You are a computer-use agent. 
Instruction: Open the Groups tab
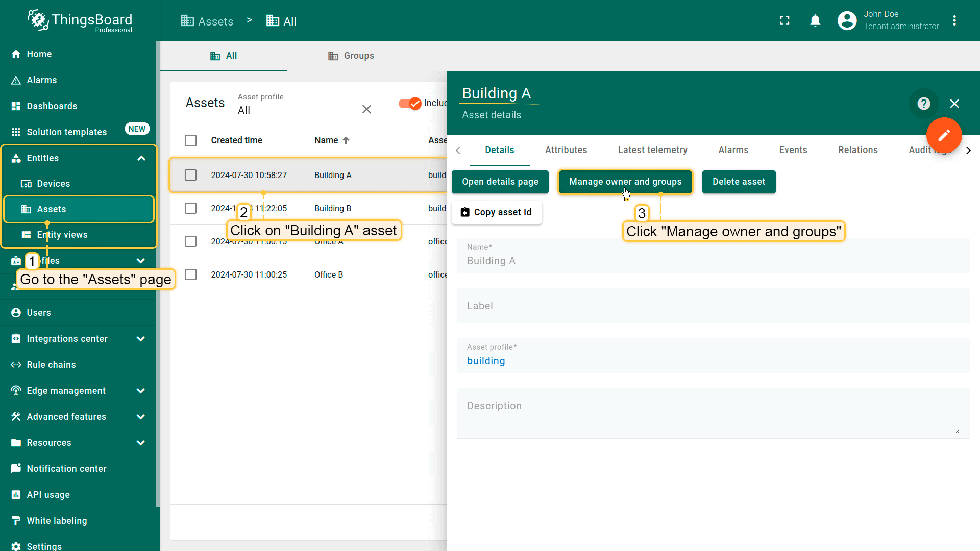[x=351, y=56]
